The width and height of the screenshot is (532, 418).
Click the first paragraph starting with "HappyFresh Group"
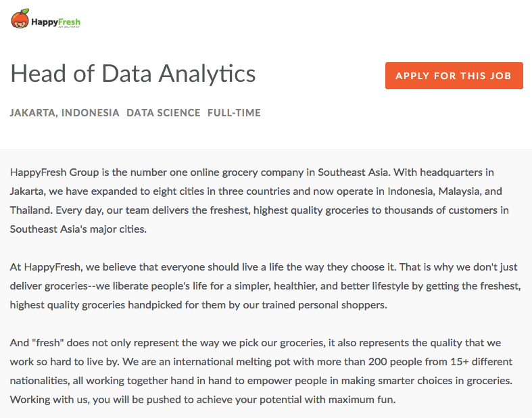260,201
